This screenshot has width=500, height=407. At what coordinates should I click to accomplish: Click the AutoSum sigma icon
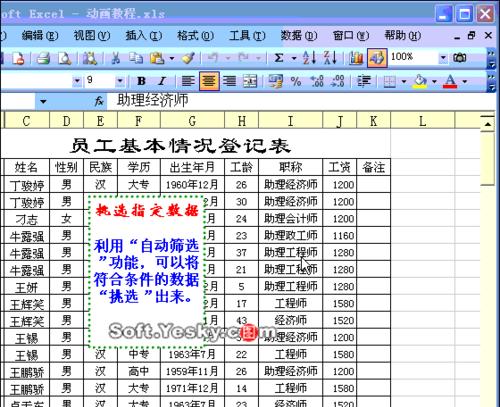click(x=279, y=58)
